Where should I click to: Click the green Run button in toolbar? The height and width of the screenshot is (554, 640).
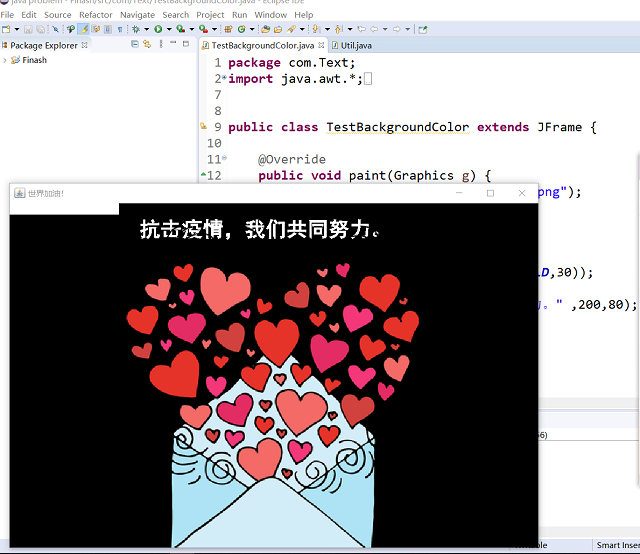click(x=157, y=30)
